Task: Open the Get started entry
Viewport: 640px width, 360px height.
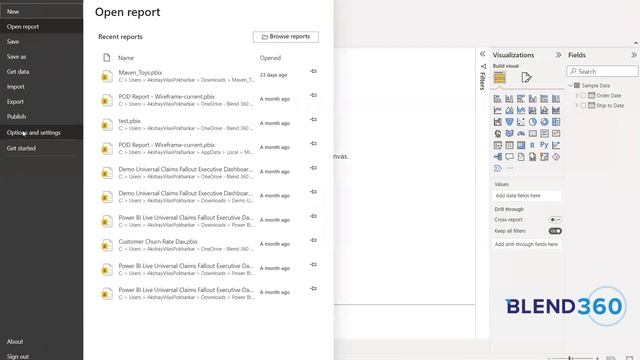Action: click(41, 148)
